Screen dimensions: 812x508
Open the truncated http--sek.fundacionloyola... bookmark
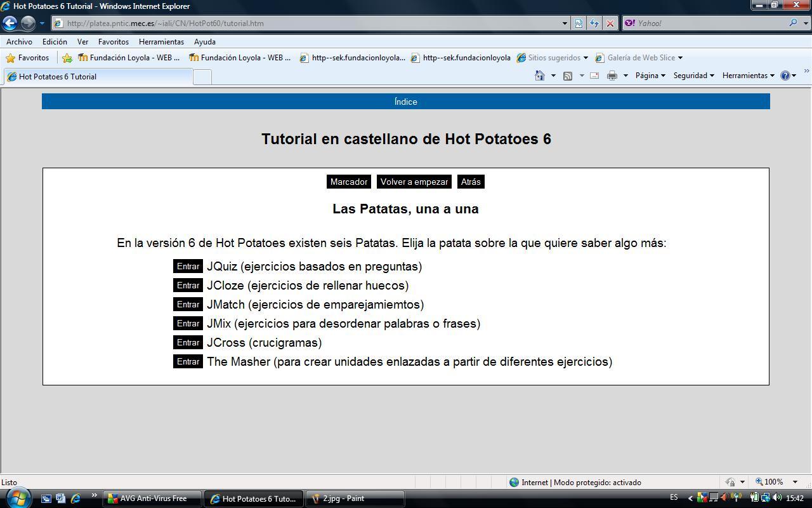pos(352,58)
